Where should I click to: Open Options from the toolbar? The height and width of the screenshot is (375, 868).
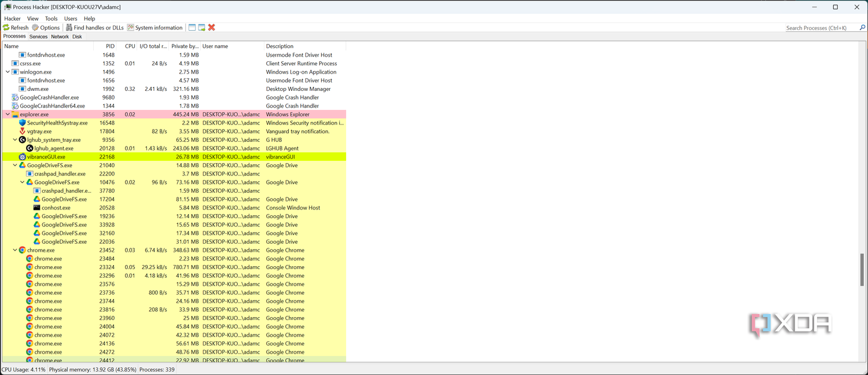[x=46, y=27]
